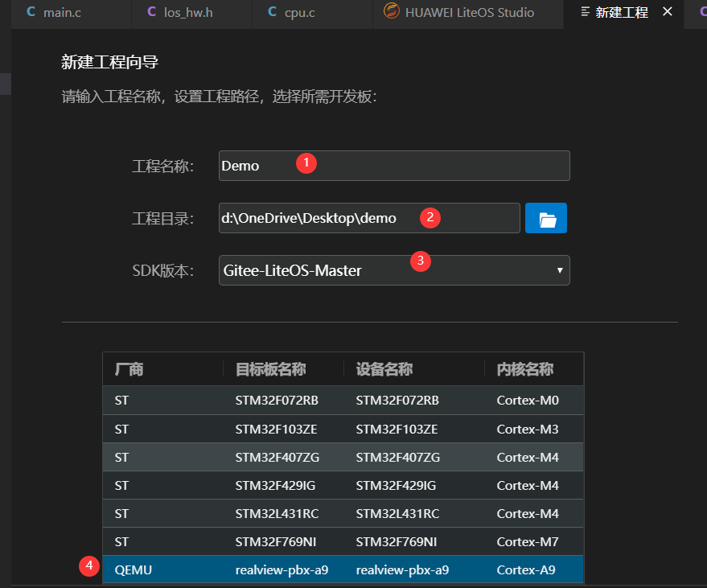Click the C file icon of cpu.c
Screen dimensions: 707x588
tap(272, 12)
